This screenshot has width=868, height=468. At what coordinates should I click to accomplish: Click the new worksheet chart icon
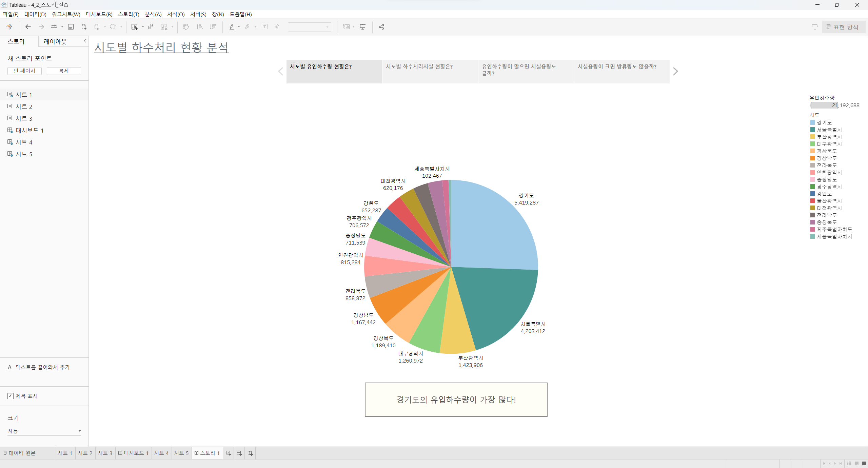(135, 27)
